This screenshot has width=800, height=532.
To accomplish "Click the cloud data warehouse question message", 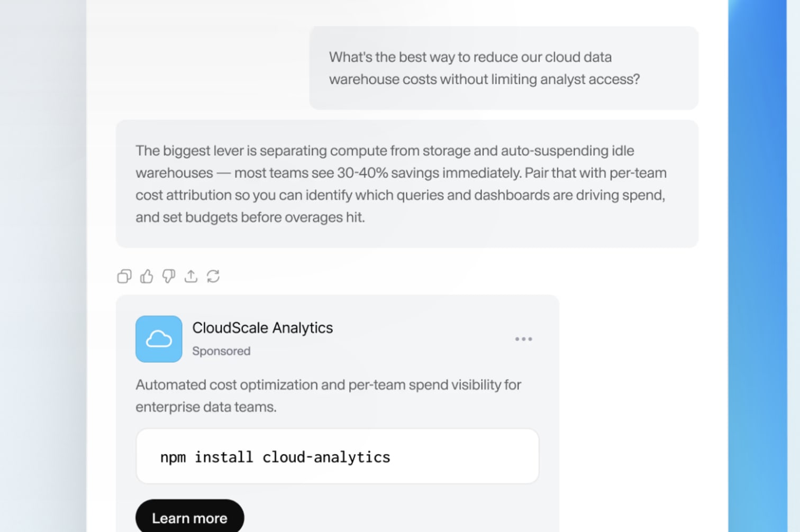I will coord(504,68).
